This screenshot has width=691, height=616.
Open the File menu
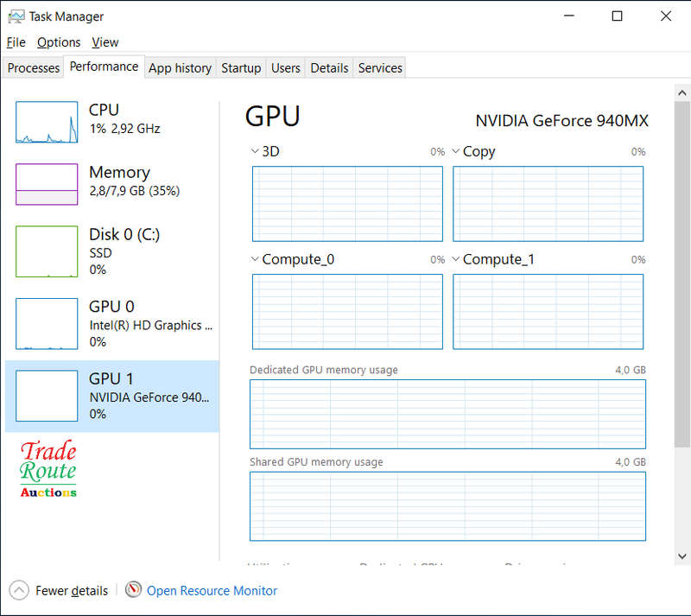16,42
